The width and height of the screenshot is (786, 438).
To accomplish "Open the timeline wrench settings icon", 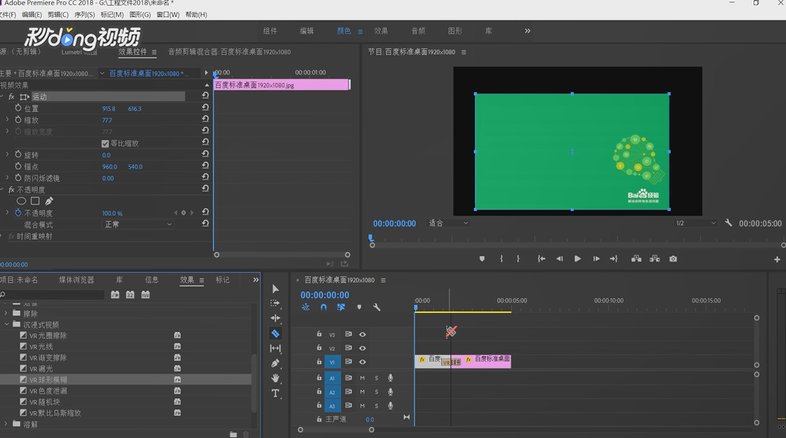I will [x=376, y=307].
